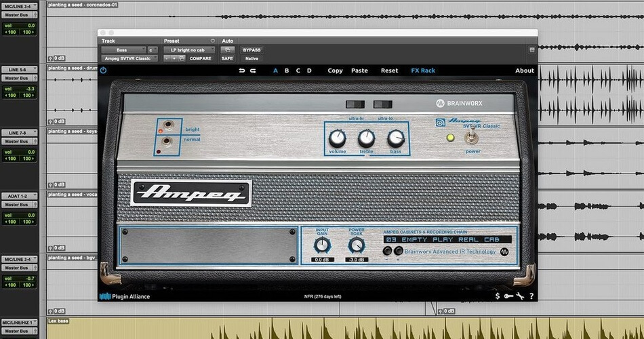
Task: Click the cabinet next plus button
Action: click(398, 251)
